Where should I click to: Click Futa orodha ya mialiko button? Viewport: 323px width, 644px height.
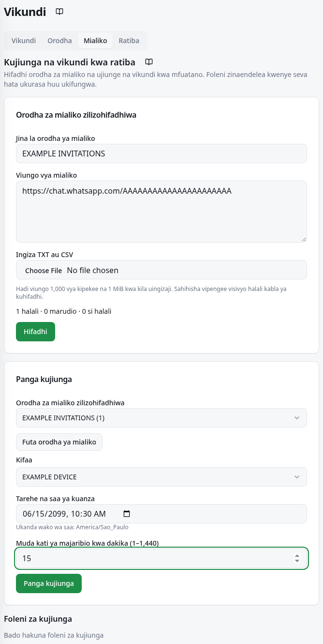(x=59, y=442)
